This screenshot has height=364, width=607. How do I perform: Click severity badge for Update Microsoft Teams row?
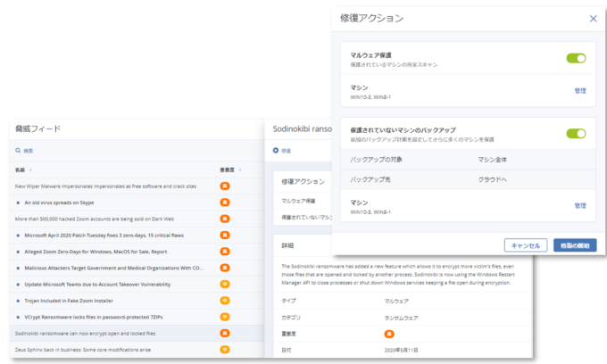[x=225, y=284]
